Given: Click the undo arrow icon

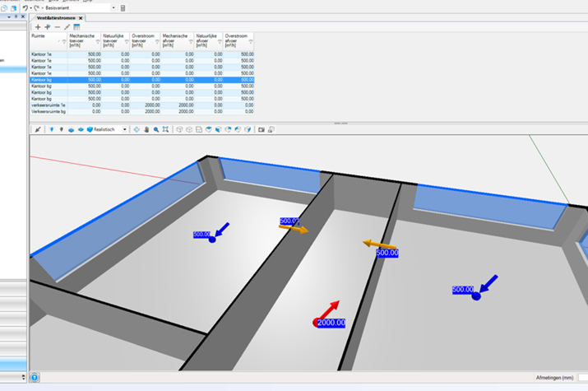Looking at the screenshot, I should 25,7.
